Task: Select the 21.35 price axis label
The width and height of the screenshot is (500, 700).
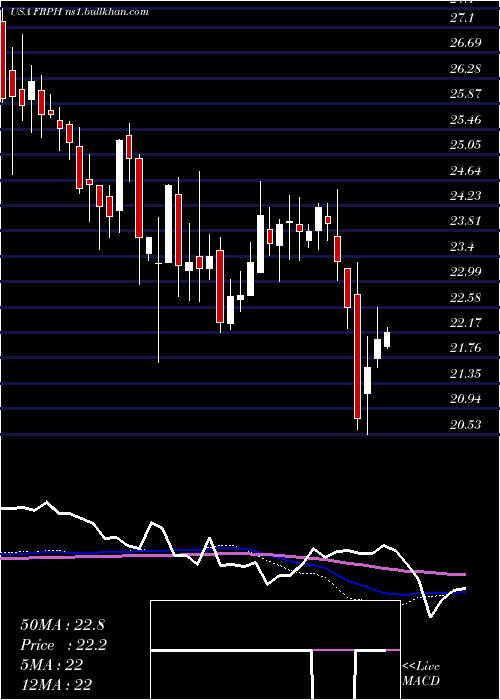Action: click(466, 374)
